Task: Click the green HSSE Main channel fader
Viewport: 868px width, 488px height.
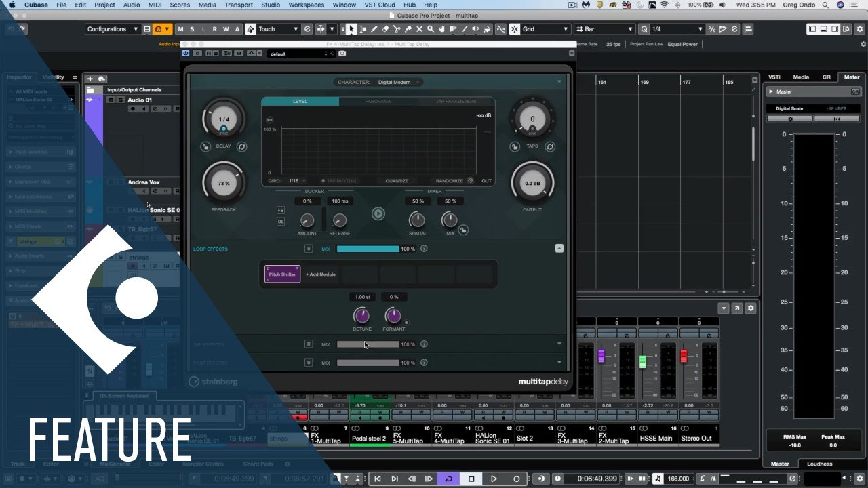Action: click(642, 361)
